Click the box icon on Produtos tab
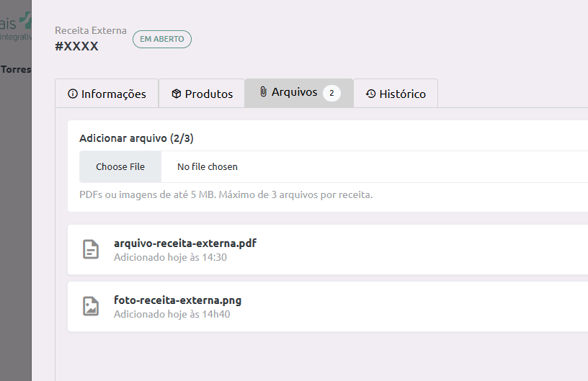This screenshot has height=381, width=588. point(177,94)
